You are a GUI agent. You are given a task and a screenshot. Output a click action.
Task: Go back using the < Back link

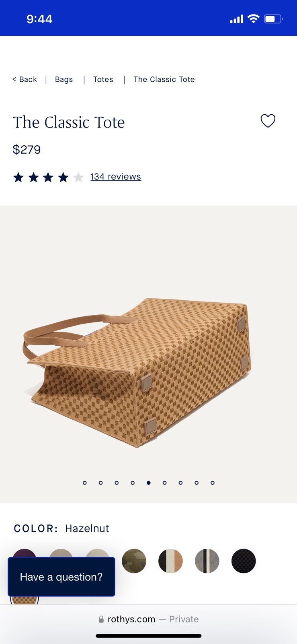25,79
